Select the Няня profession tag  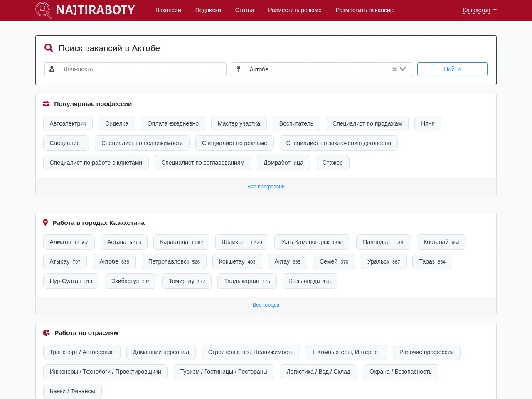(428, 123)
